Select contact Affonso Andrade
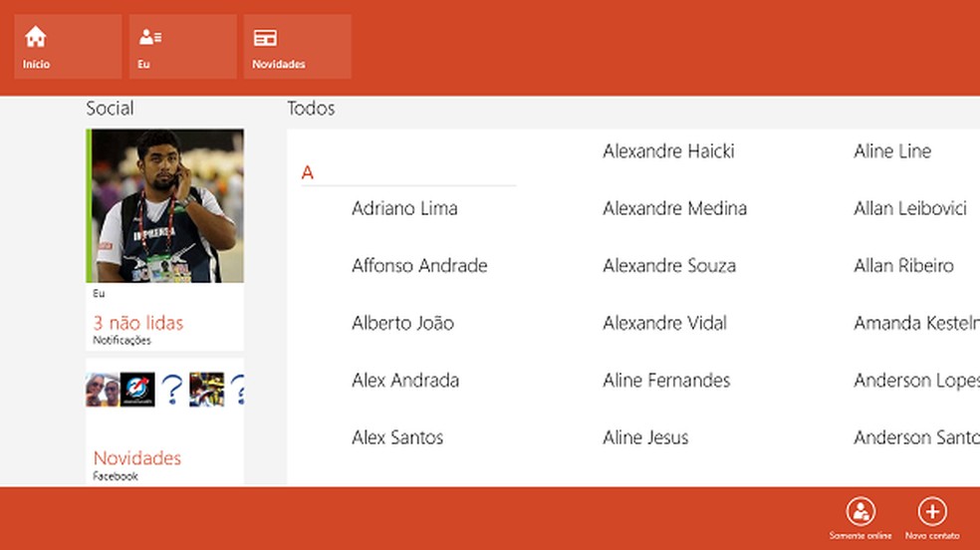The width and height of the screenshot is (980, 550). tap(419, 266)
